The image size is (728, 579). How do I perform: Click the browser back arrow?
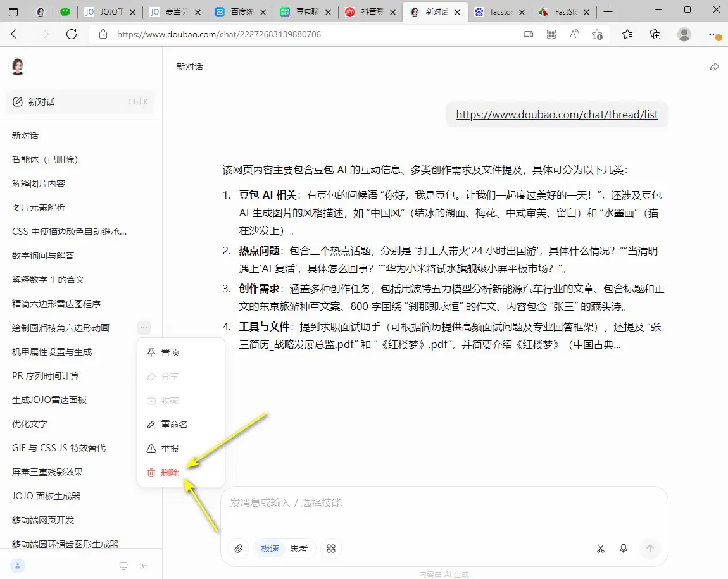pyautogui.click(x=16, y=34)
